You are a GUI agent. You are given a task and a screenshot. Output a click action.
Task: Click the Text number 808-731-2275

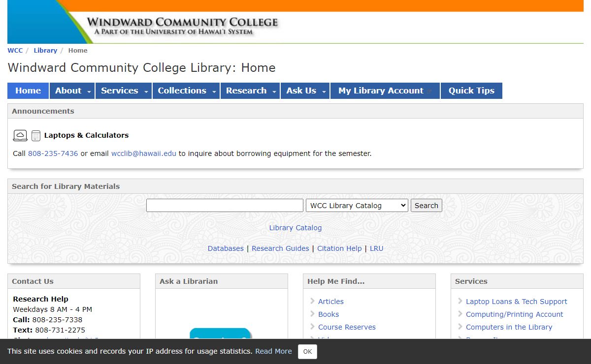(60, 330)
